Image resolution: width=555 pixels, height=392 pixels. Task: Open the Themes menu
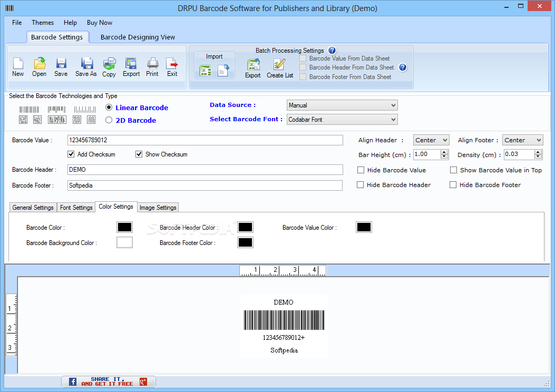click(x=43, y=23)
